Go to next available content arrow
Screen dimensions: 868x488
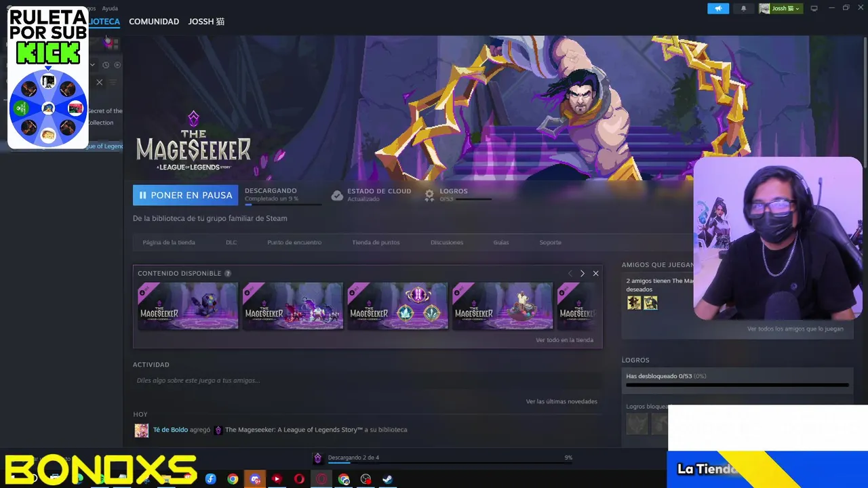click(582, 273)
